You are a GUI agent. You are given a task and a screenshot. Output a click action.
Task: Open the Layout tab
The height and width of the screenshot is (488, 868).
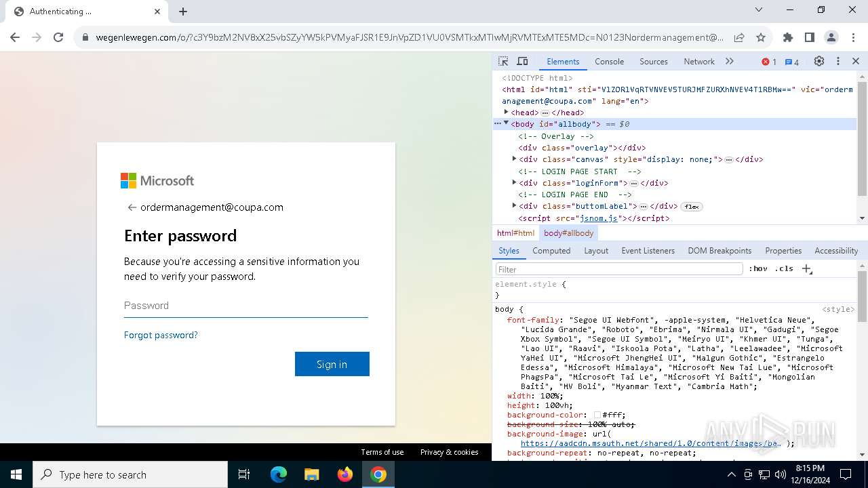pos(596,251)
